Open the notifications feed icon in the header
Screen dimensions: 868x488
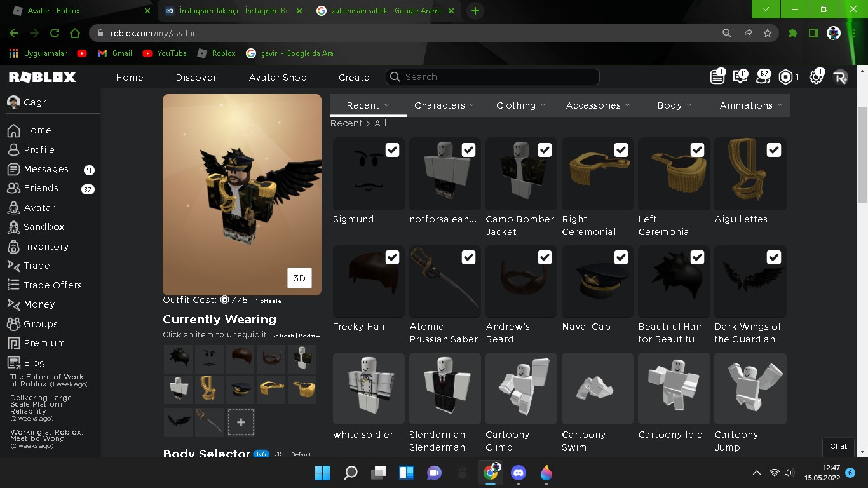tap(717, 77)
